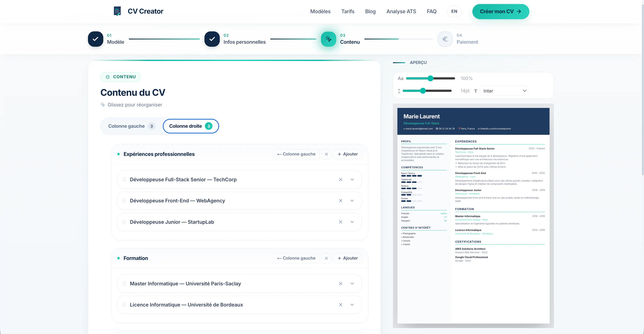Click the Aa font size icon
The height and width of the screenshot is (334, 644).
point(401,78)
